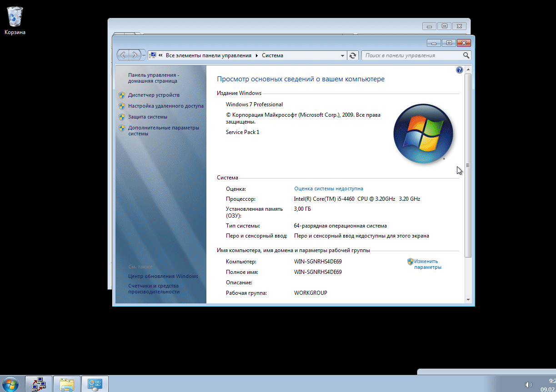Click installed memory value '3,00 ГБ'
The width and height of the screenshot is (556, 392).
pyautogui.click(x=302, y=209)
